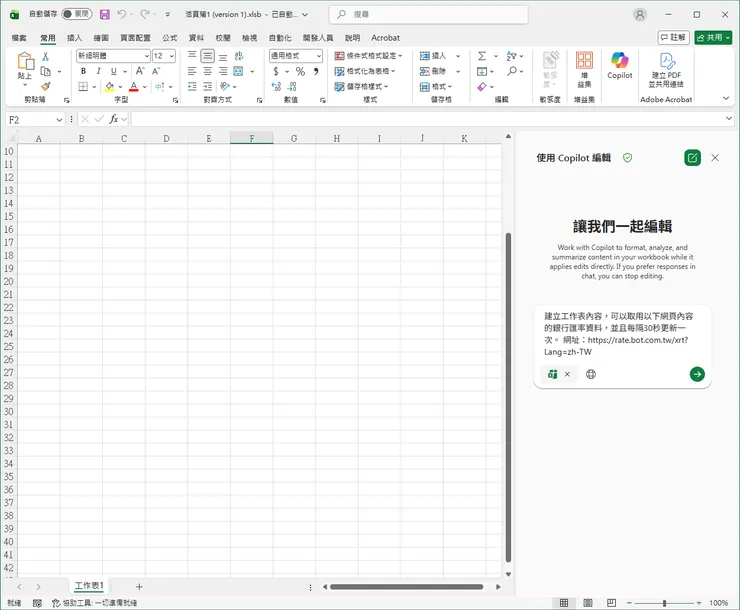Toggle middle align icon
740x610 pixels.
click(x=207, y=56)
